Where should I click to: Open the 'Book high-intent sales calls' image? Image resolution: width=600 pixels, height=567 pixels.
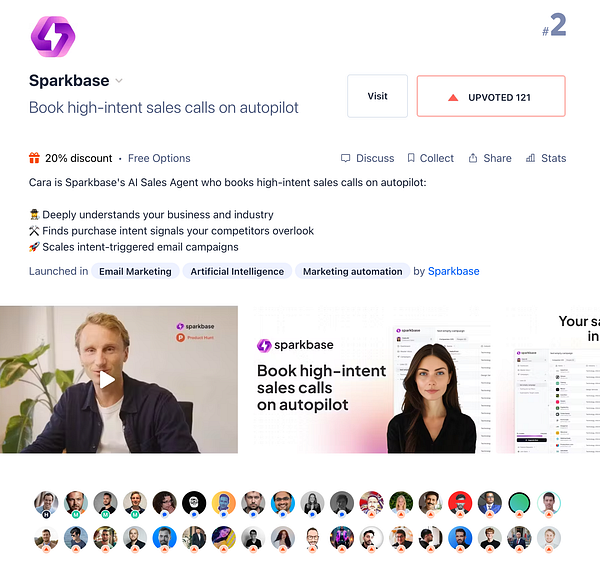tap(367, 380)
